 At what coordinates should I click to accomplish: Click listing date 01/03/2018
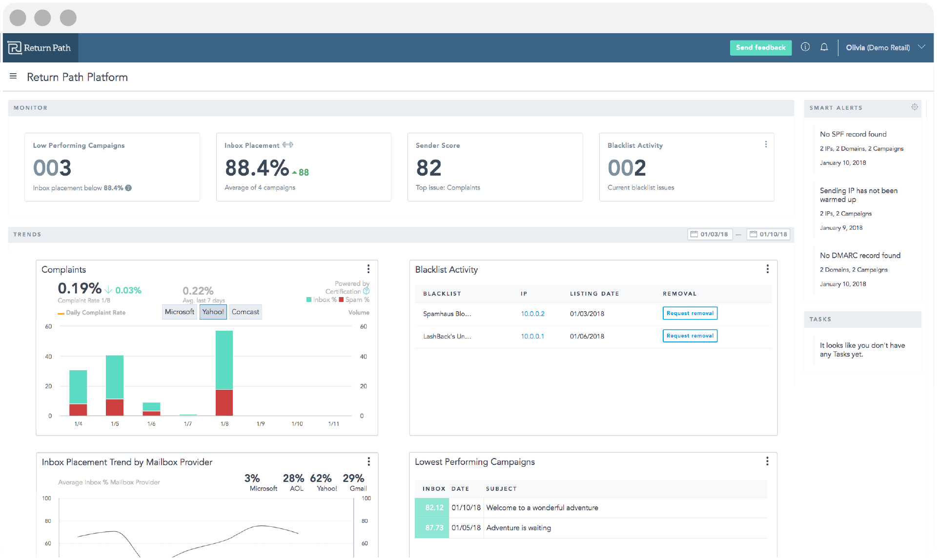click(x=587, y=314)
